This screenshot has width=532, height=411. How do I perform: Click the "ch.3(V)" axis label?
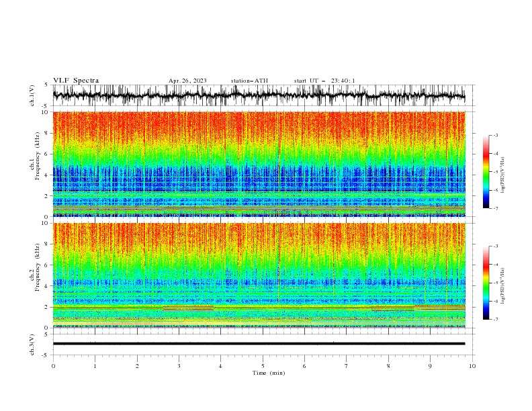coord(32,345)
